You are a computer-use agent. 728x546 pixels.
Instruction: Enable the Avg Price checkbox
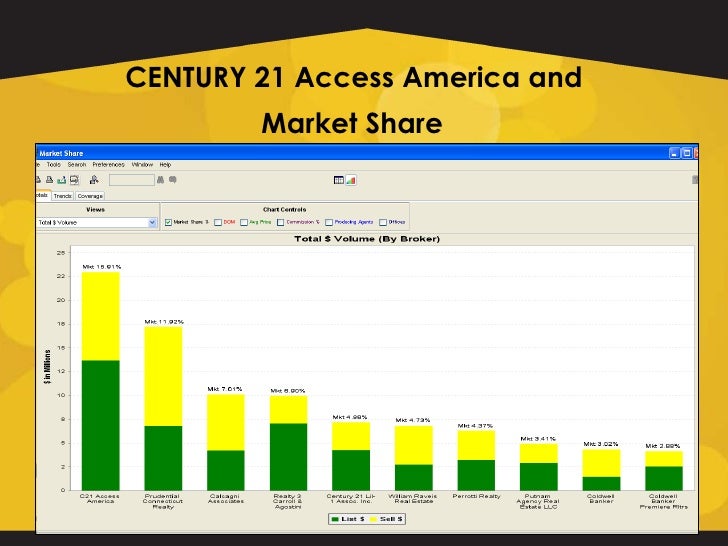pyautogui.click(x=244, y=222)
